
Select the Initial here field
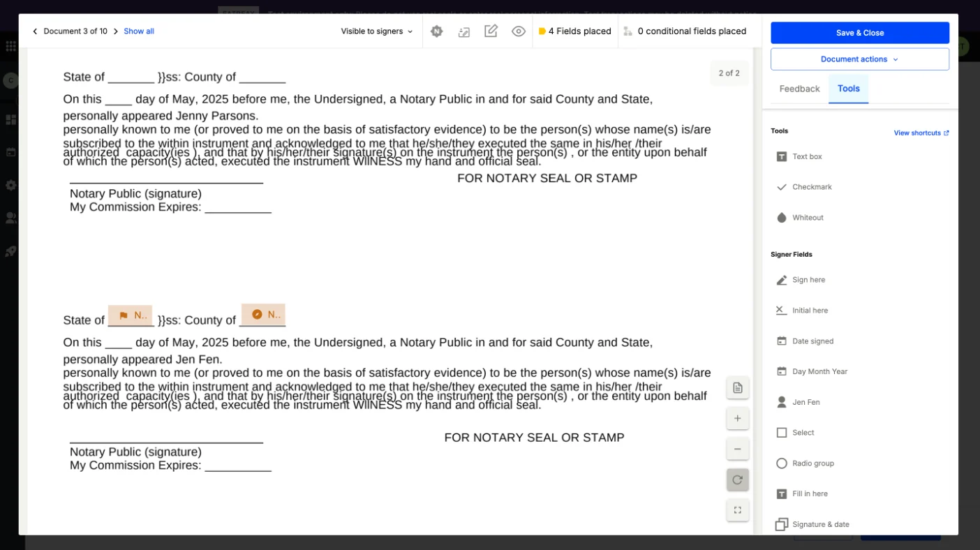pyautogui.click(x=802, y=311)
